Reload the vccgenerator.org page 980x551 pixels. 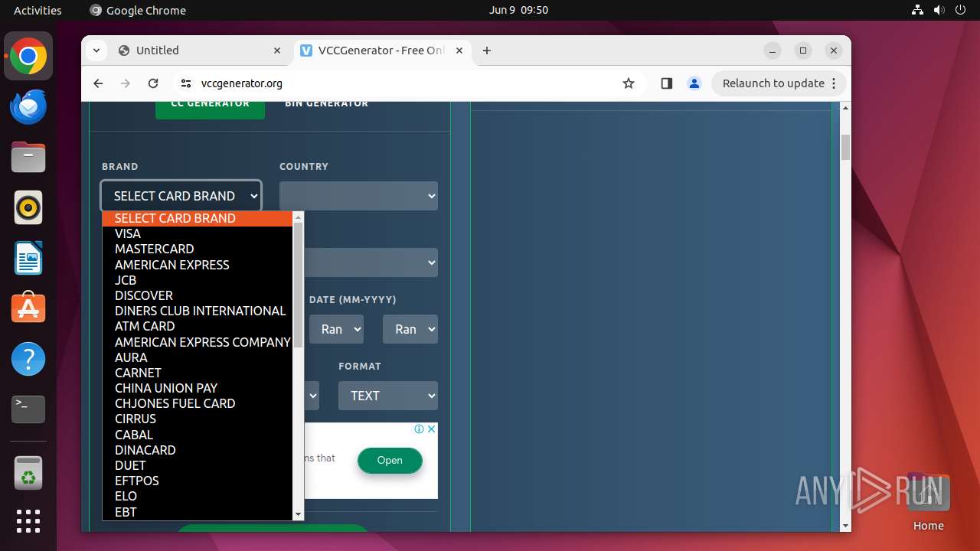(153, 83)
